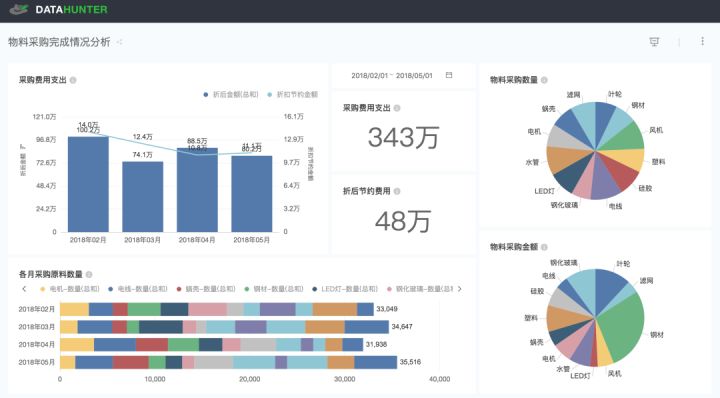Image resolution: width=720 pixels, height=398 pixels.
Task: Click total 34,647 on 2018年03月 row
Action: click(x=402, y=326)
